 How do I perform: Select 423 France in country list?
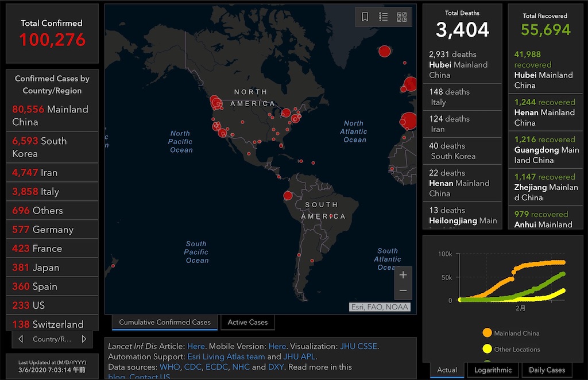52,249
